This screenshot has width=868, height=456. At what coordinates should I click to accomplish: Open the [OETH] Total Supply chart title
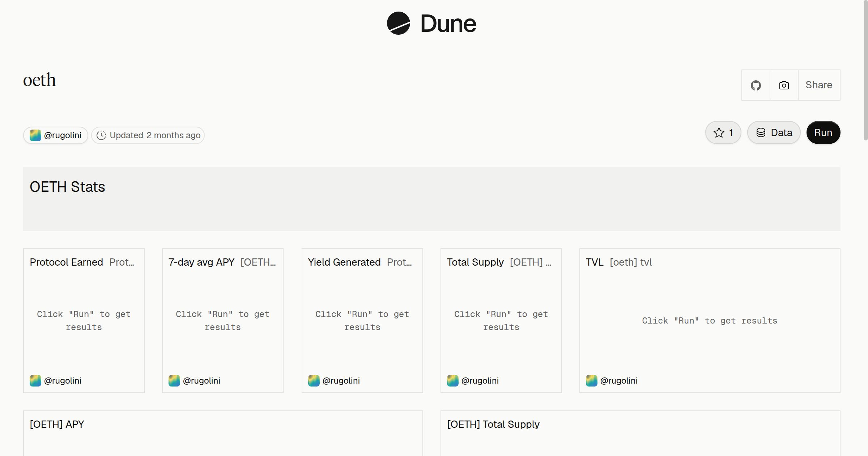pos(493,424)
